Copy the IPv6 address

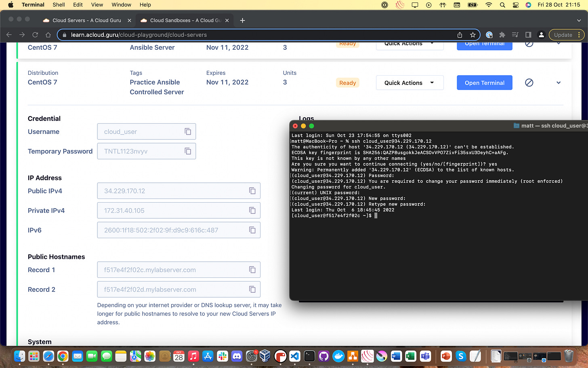[x=252, y=230]
